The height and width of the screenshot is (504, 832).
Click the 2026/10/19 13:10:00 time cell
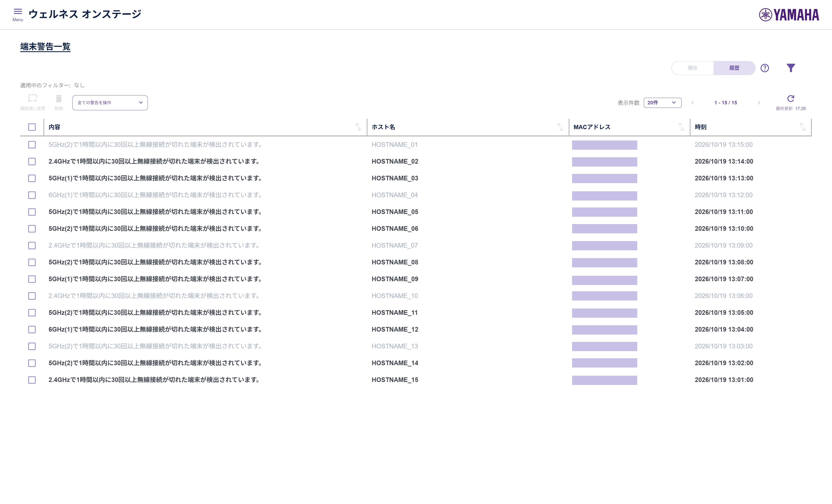click(x=724, y=228)
